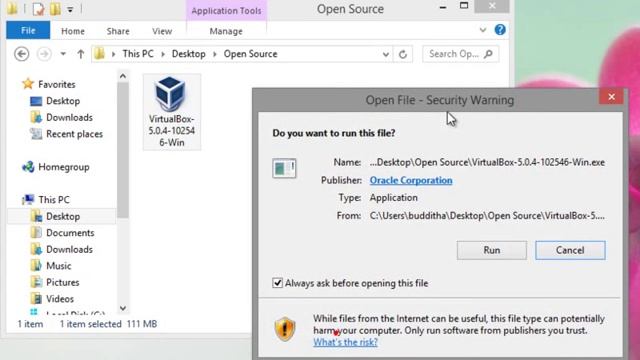Click navigation pane scroll down arrow
Image resolution: width=640 pixels, height=360 pixels.
pyautogui.click(x=123, y=308)
